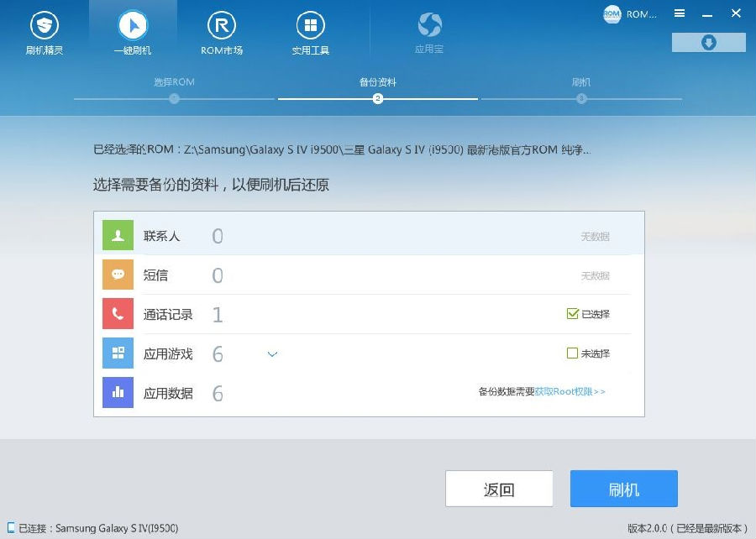The image size is (756, 539).
Task: Check the 未选择 checkbox for 应用游戏
Action: pyautogui.click(x=572, y=353)
